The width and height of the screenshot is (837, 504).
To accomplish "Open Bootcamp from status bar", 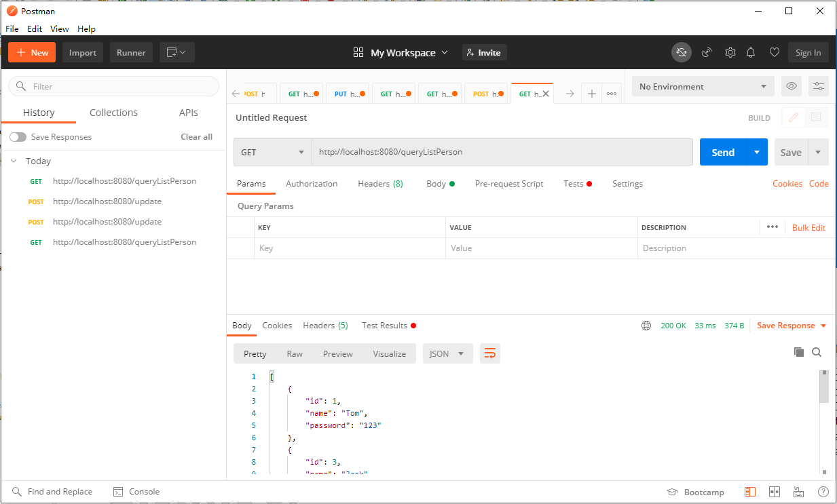I will pyautogui.click(x=695, y=492).
